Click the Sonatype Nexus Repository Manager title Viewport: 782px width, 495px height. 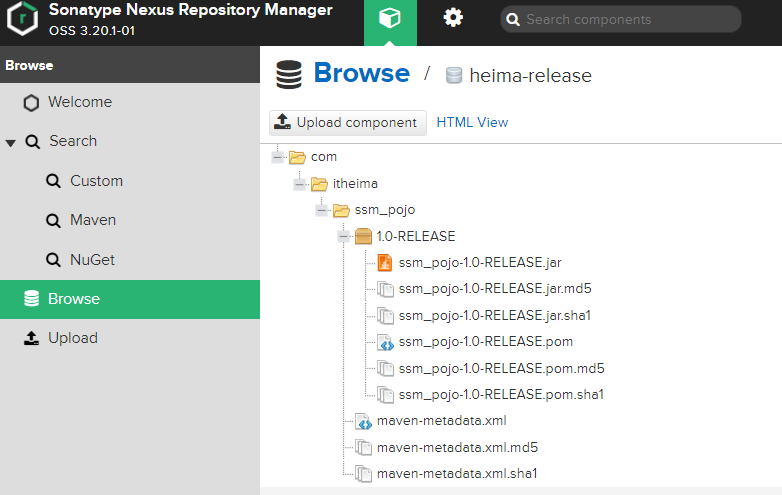[x=191, y=10]
